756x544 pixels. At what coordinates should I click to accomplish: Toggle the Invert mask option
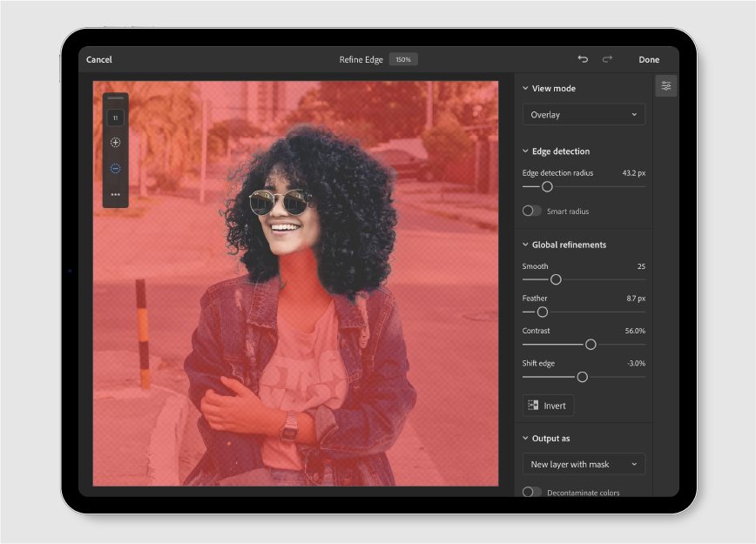[x=548, y=405]
